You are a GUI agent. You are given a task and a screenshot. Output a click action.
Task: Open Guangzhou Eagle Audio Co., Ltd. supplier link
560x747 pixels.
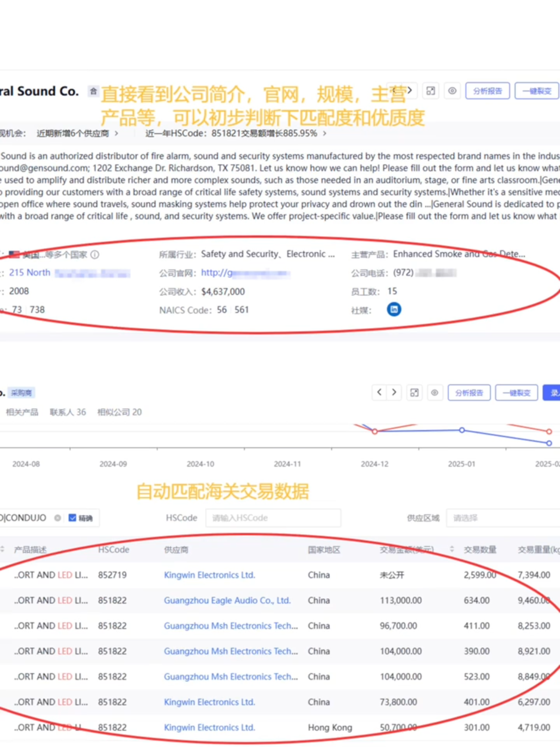click(x=227, y=600)
